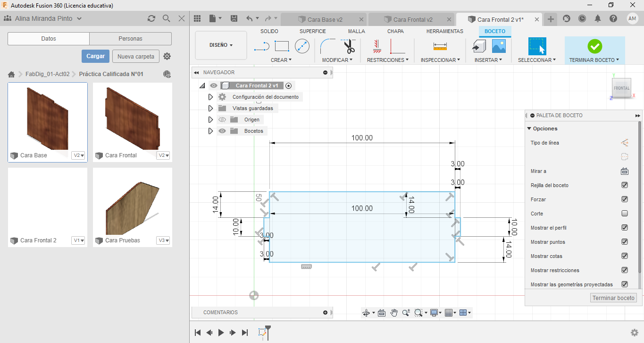The height and width of the screenshot is (343, 644).
Task: Click the Insert Image icon
Action: [499, 46]
